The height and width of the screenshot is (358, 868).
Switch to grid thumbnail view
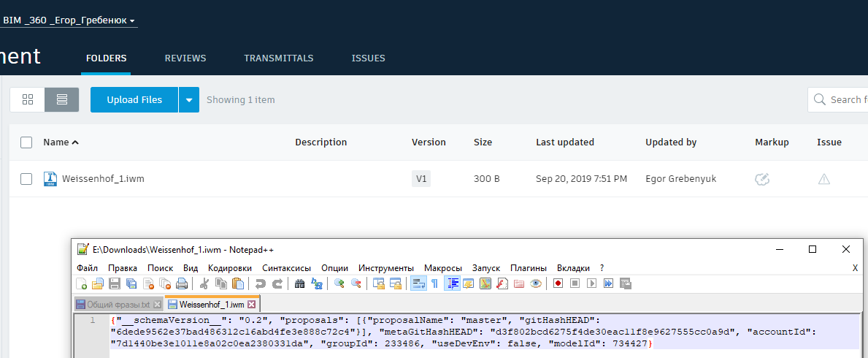[28, 100]
